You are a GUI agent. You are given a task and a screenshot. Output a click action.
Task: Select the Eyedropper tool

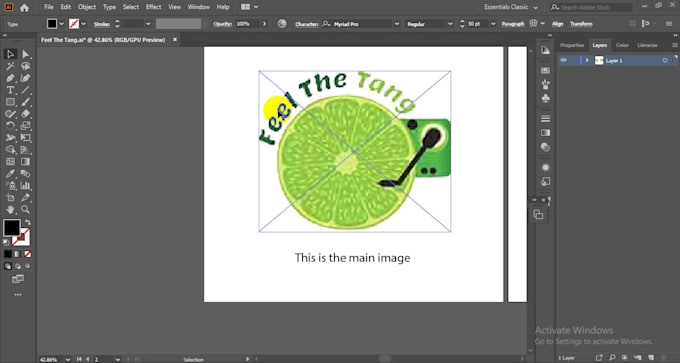click(10, 173)
